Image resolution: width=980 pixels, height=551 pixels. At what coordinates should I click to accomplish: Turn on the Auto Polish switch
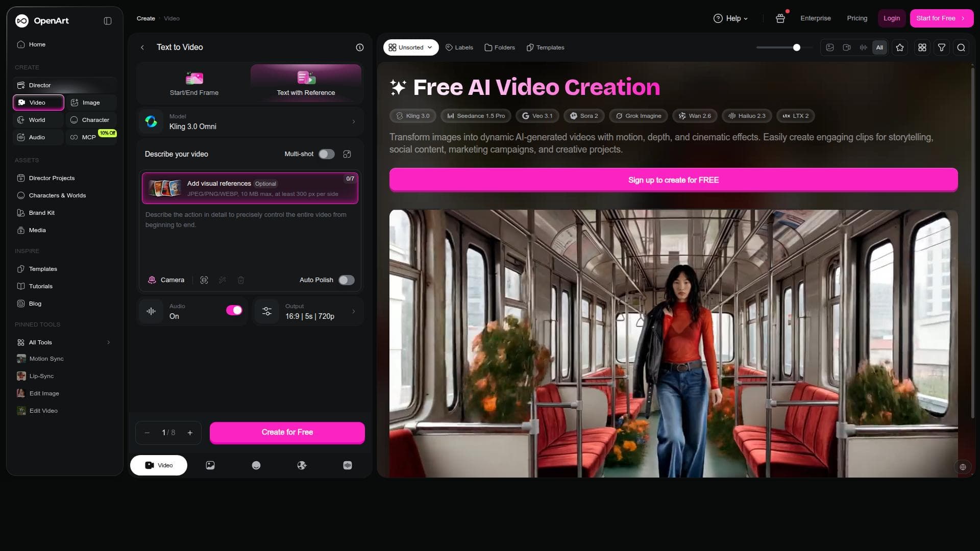click(347, 280)
